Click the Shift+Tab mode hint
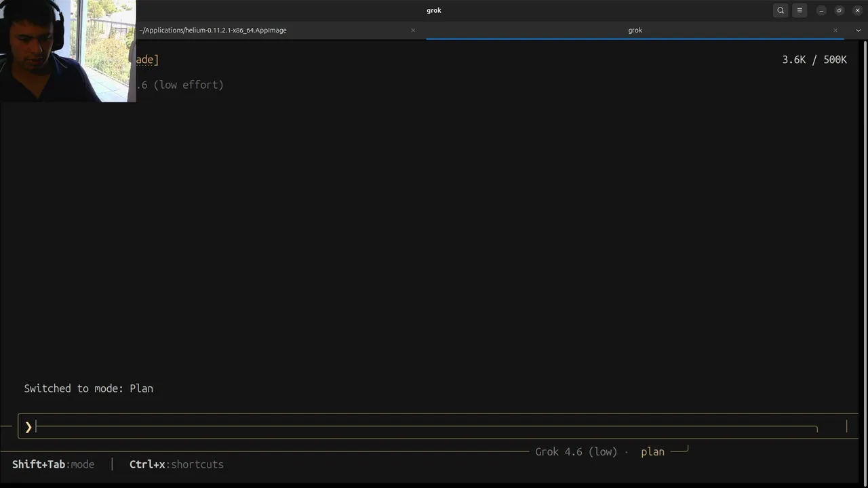Image resolution: width=868 pixels, height=488 pixels. 53,464
